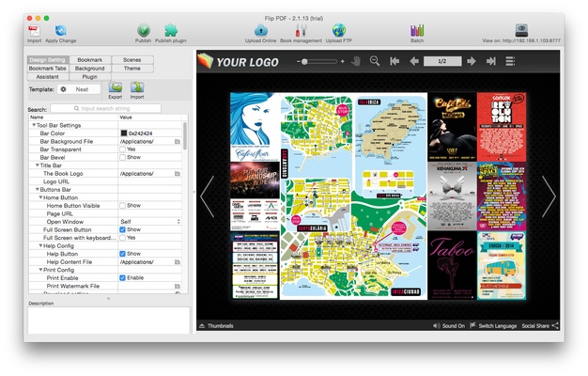This screenshot has height=376, width=588.
Task: Click the template gear icon
Action: pos(63,89)
